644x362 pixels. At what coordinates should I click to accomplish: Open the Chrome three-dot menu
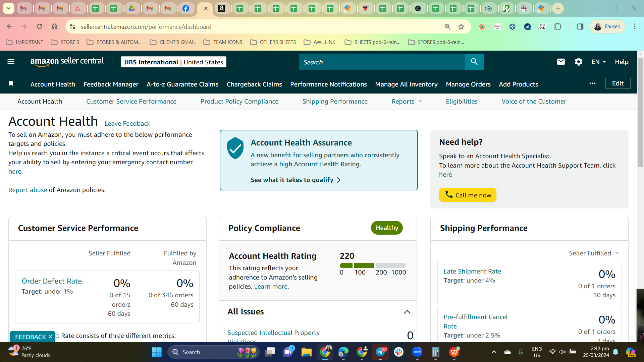635,26
